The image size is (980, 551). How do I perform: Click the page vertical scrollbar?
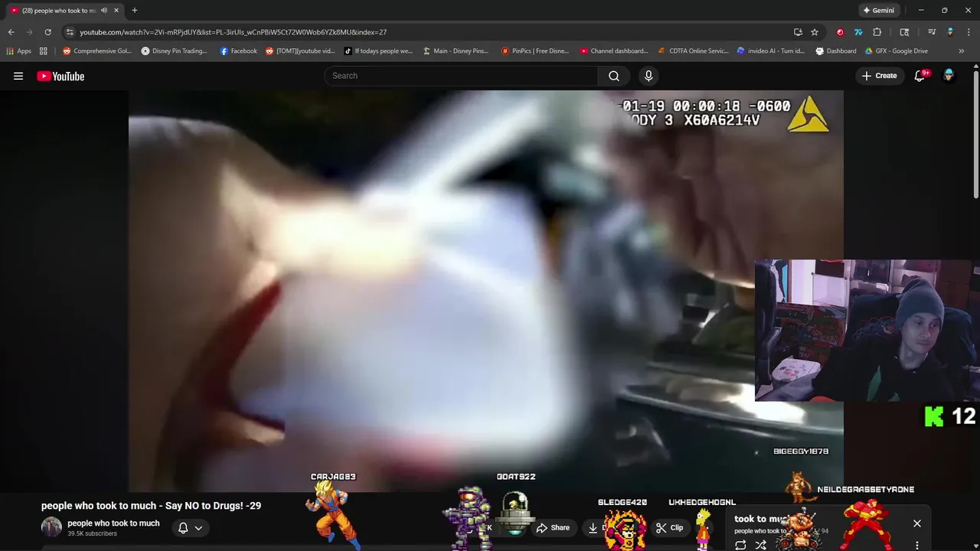point(976,134)
